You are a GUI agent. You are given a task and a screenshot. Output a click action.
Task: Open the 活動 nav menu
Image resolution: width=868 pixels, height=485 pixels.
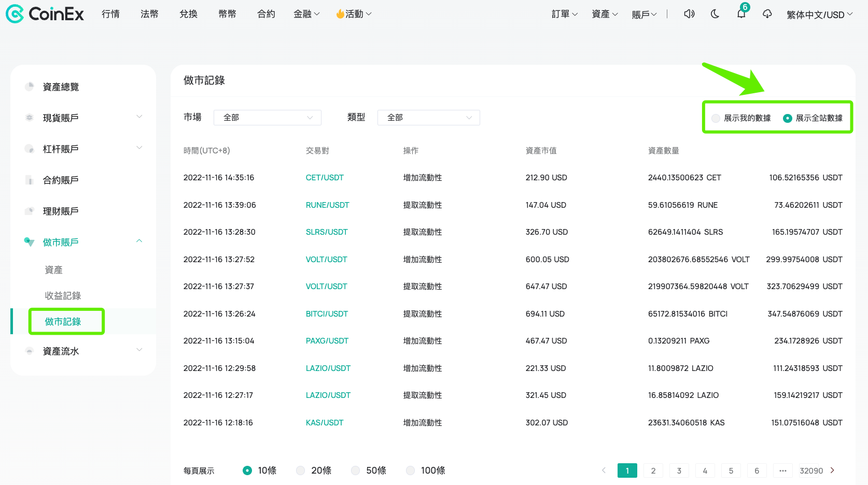click(x=354, y=14)
